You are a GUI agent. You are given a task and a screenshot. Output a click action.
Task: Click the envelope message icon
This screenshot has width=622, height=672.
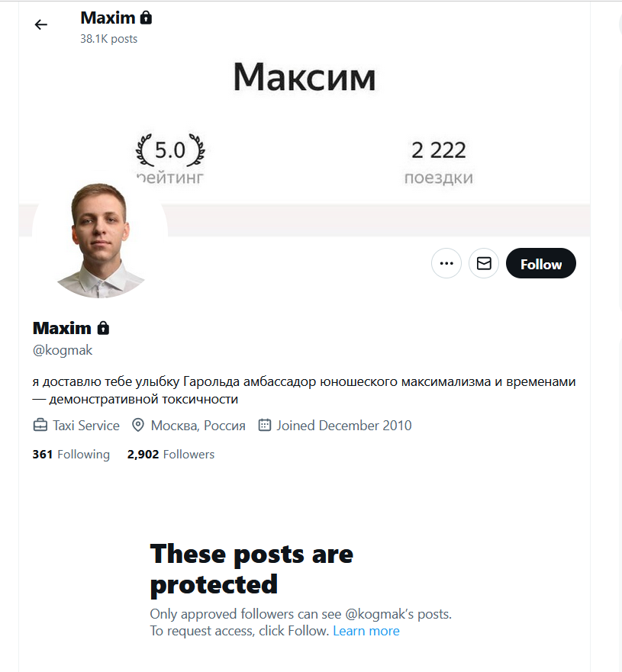[x=484, y=264]
